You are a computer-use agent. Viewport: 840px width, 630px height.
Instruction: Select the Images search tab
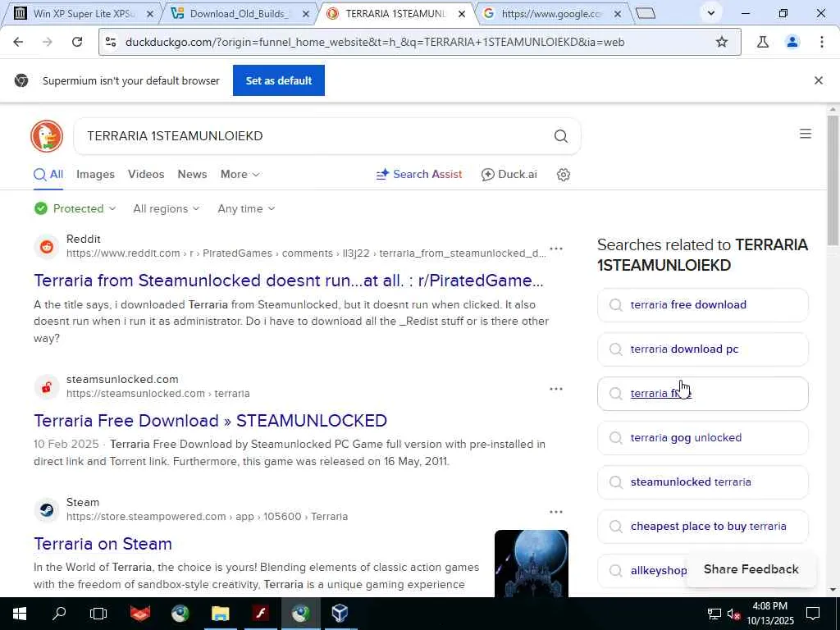point(95,175)
